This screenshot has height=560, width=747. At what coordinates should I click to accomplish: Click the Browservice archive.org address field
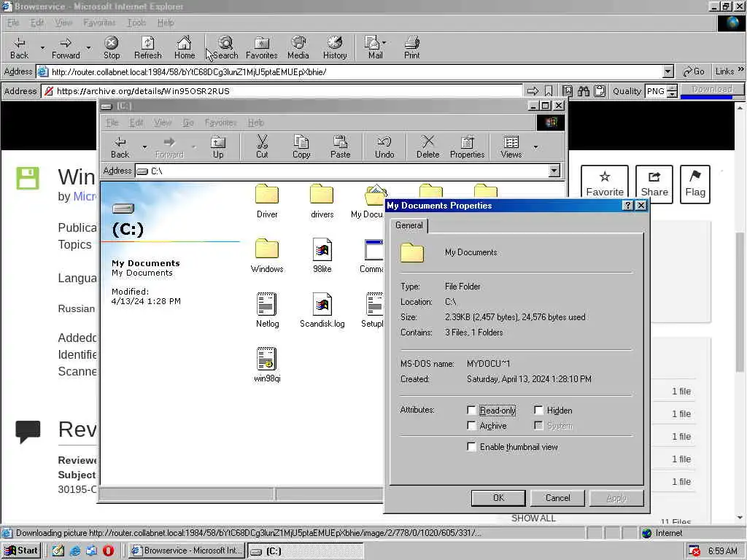(281, 91)
